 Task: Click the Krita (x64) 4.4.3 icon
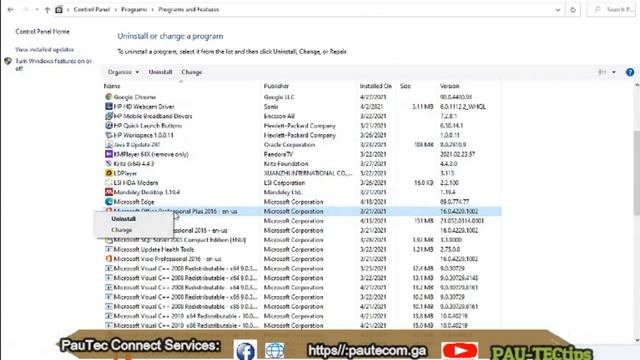tap(109, 164)
